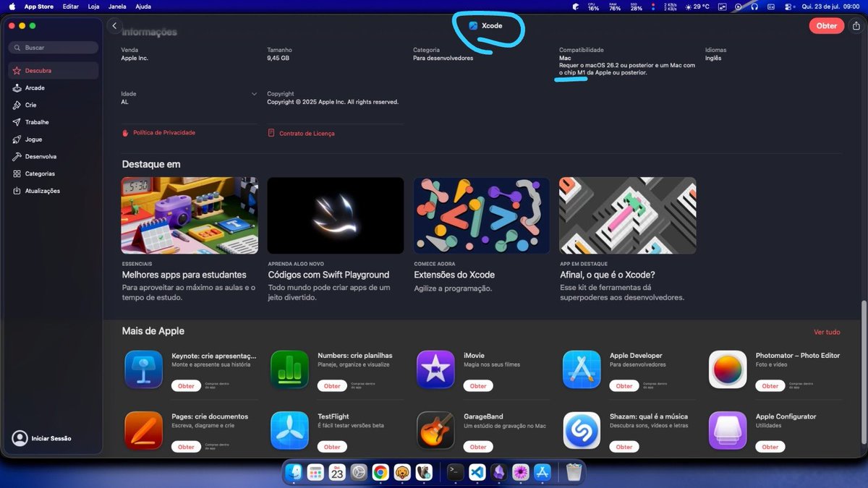
Task: Open the TestFlight app icon
Action: [289, 431]
